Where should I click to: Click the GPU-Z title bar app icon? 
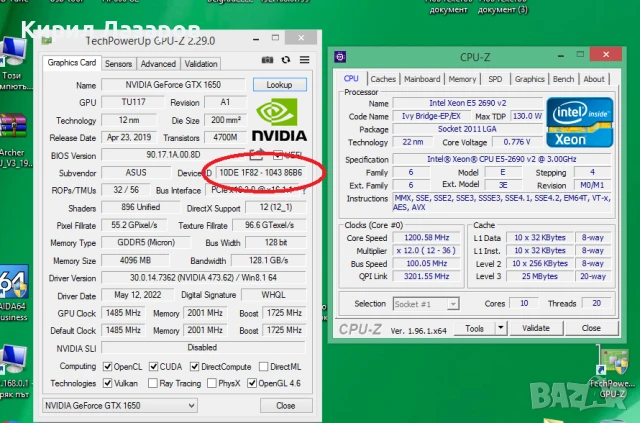click(x=47, y=40)
